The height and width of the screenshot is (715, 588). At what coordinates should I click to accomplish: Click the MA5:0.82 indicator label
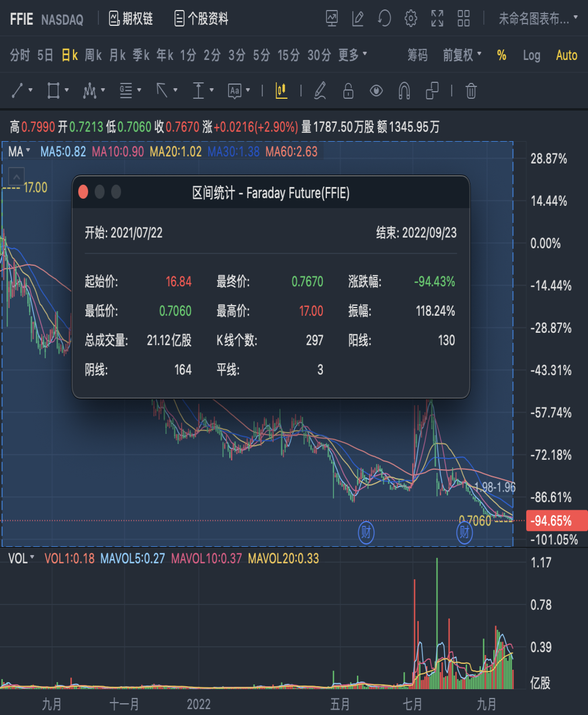coord(63,152)
